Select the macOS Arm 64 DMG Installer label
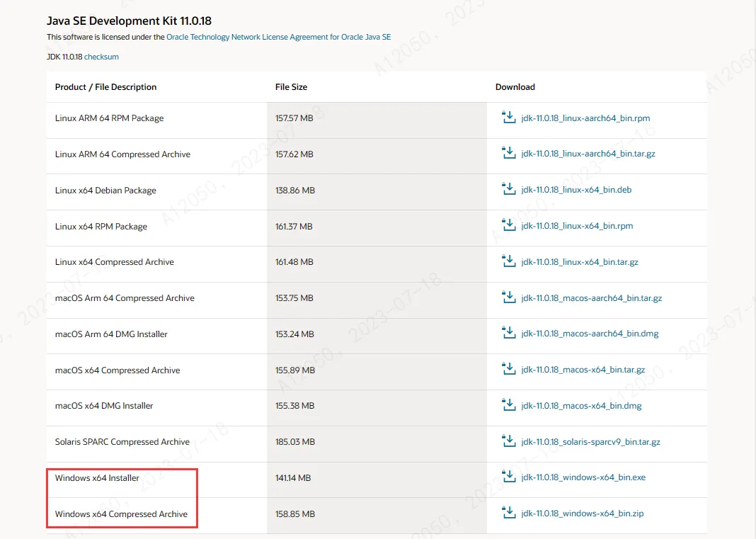The image size is (756, 539). coord(111,334)
